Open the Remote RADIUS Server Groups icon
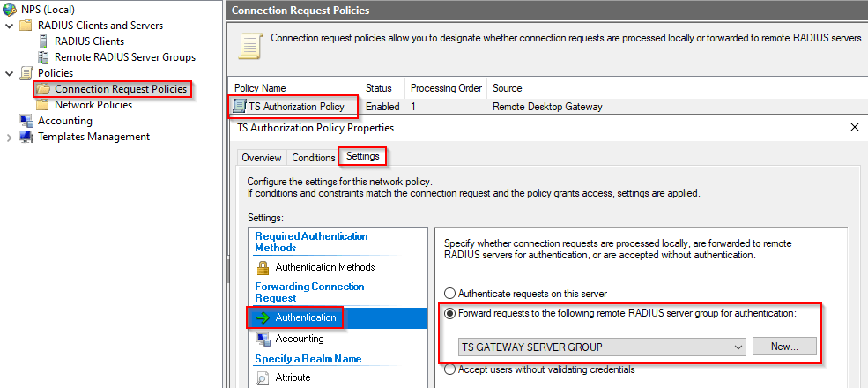Screen dimensions: 868x388 point(42,57)
